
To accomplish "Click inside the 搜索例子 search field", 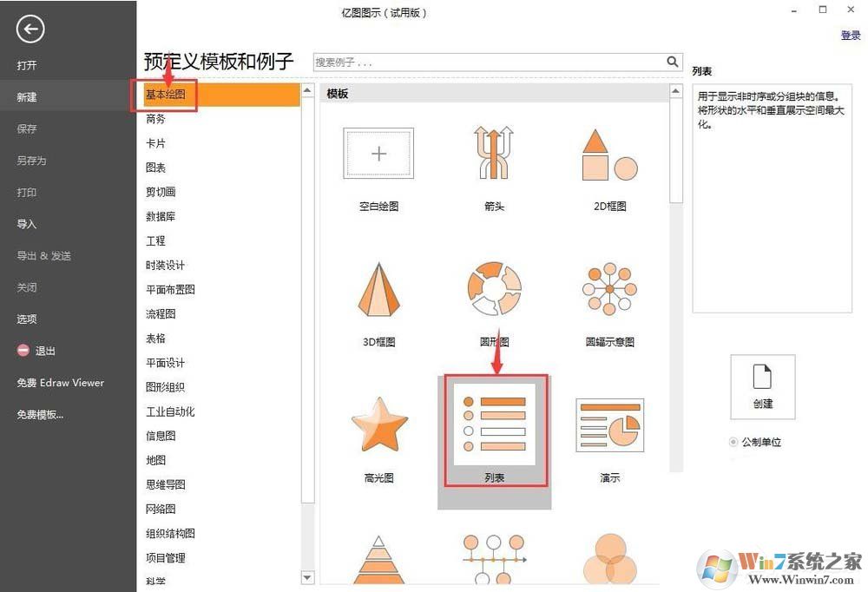I will coord(486,62).
